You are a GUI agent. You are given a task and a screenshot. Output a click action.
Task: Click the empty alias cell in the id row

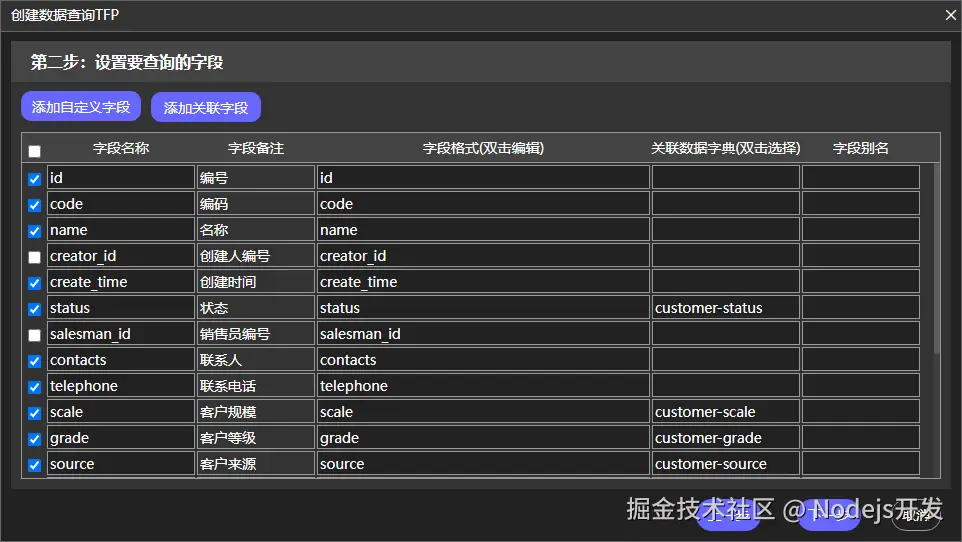pos(861,177)
